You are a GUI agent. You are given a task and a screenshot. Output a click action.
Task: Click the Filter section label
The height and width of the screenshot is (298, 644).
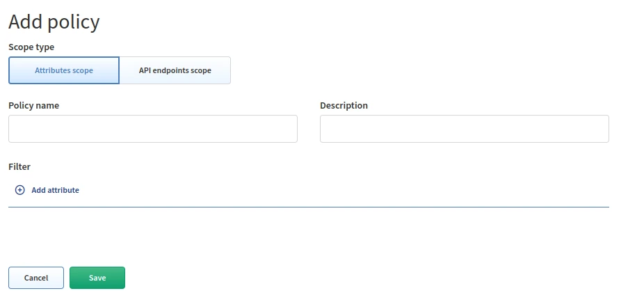pyautogui.click(x=19, y=167)
